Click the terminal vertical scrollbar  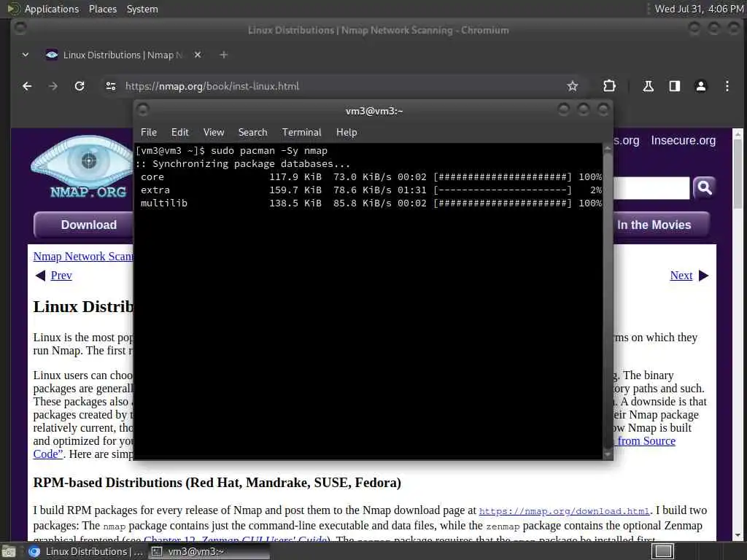[608, 300]
